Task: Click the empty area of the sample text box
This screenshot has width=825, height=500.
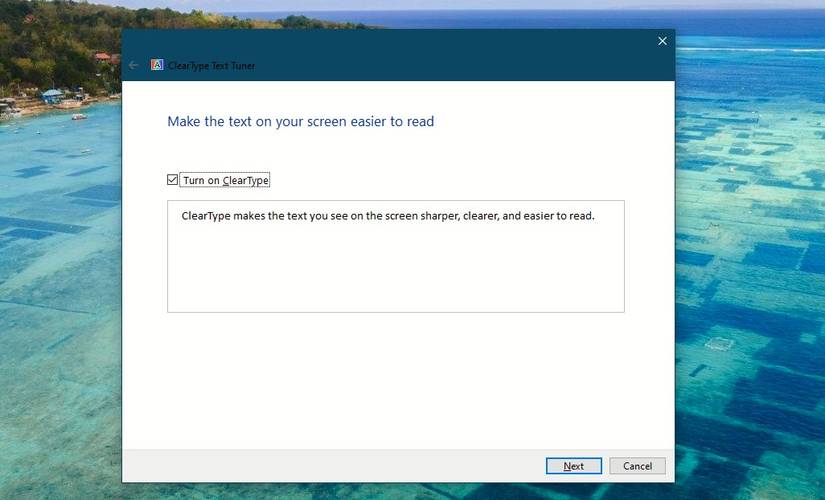Action: click(396, 268)
